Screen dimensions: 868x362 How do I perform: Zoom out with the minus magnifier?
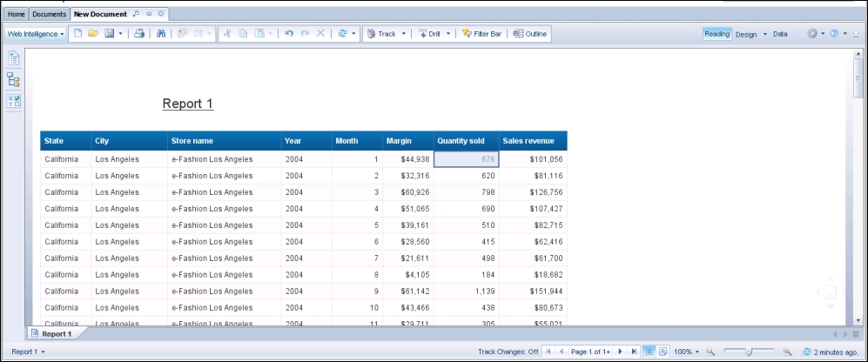[x=710, y=352]
